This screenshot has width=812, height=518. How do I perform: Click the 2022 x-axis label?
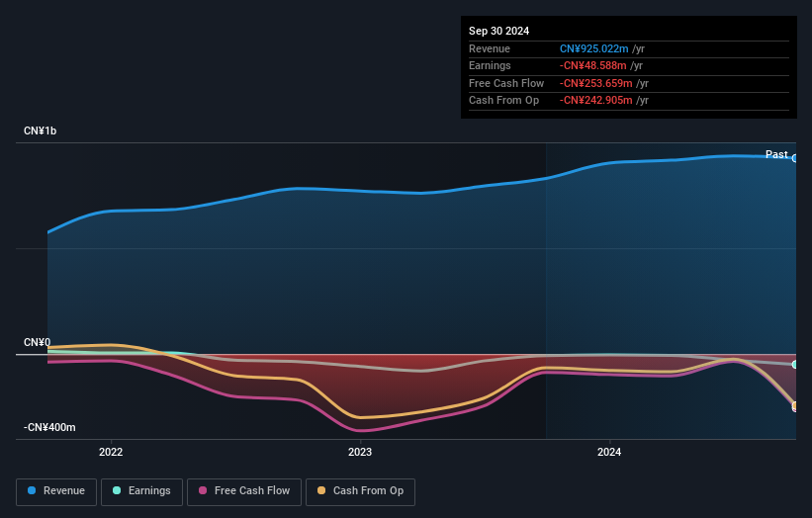[x=111, y=453]
